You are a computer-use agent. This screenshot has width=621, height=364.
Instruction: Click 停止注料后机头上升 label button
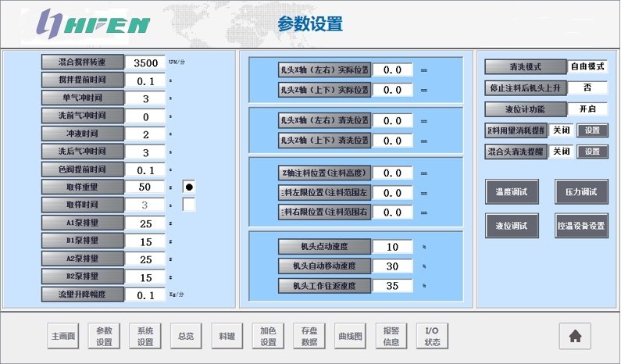[x=526, y=87]
